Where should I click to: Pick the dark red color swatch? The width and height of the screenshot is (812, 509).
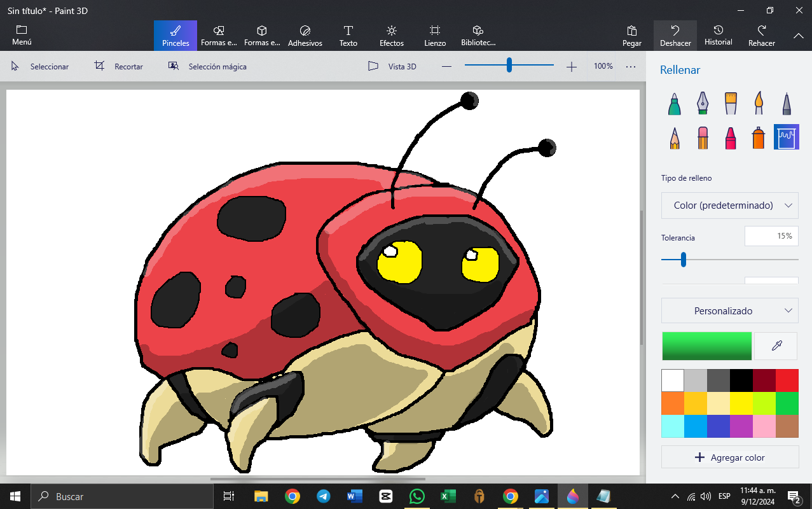[764, 380]
